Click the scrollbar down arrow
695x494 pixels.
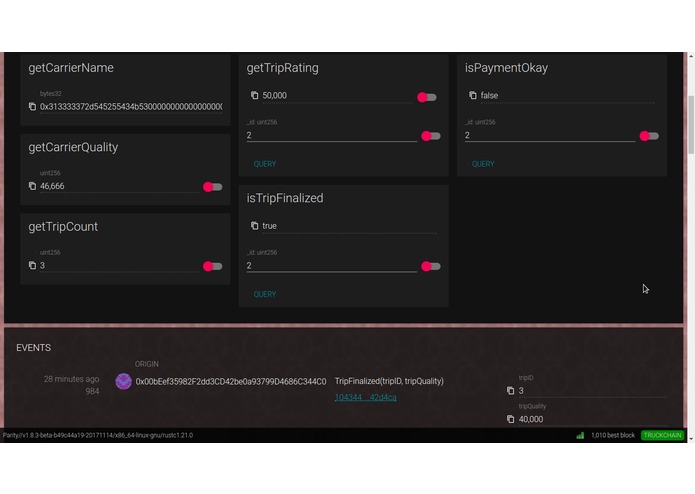coord(691,439)
